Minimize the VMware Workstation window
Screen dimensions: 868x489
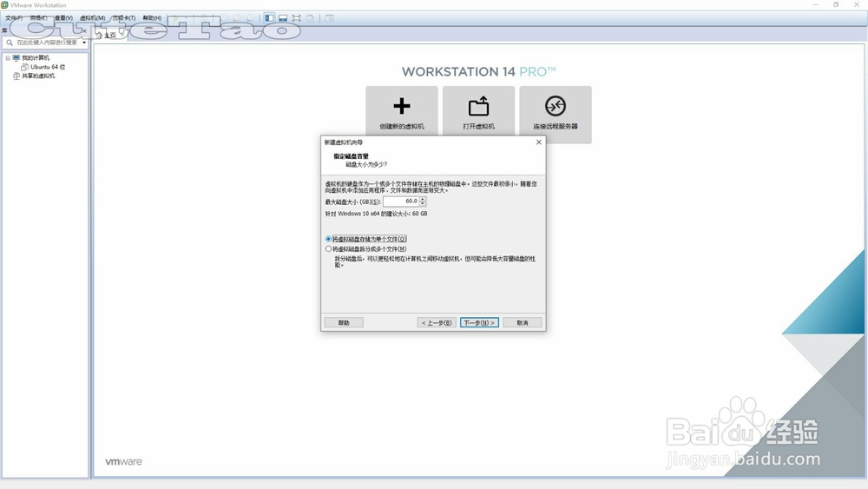click(x=815, y=5)
